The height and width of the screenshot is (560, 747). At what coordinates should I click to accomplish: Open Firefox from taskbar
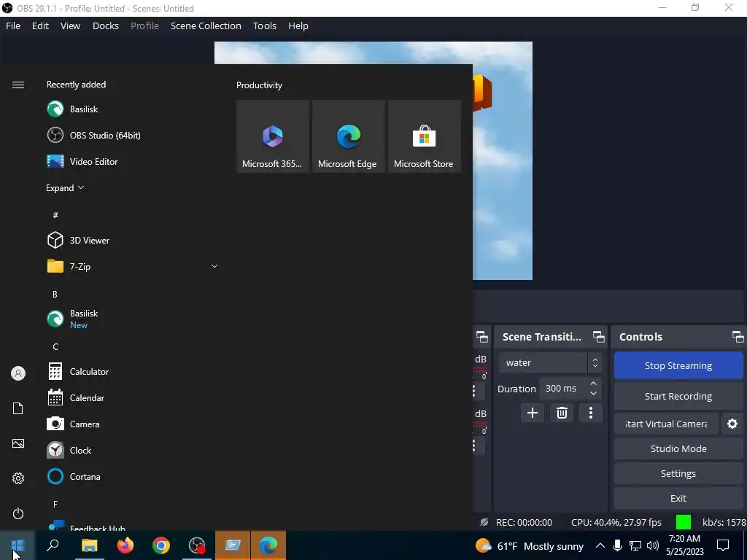125,545
